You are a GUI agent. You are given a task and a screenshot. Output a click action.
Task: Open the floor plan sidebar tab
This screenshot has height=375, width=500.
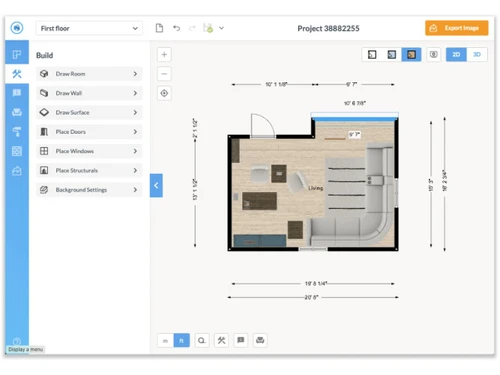pos(17,54)
